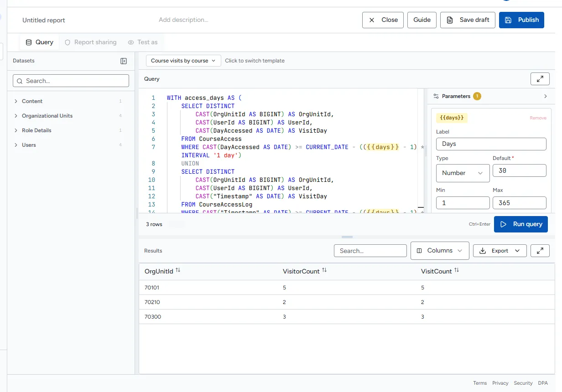This screenshot has width=562, height=392.
Task: Click the Untitled report title
Action: [x=44, y=21]
